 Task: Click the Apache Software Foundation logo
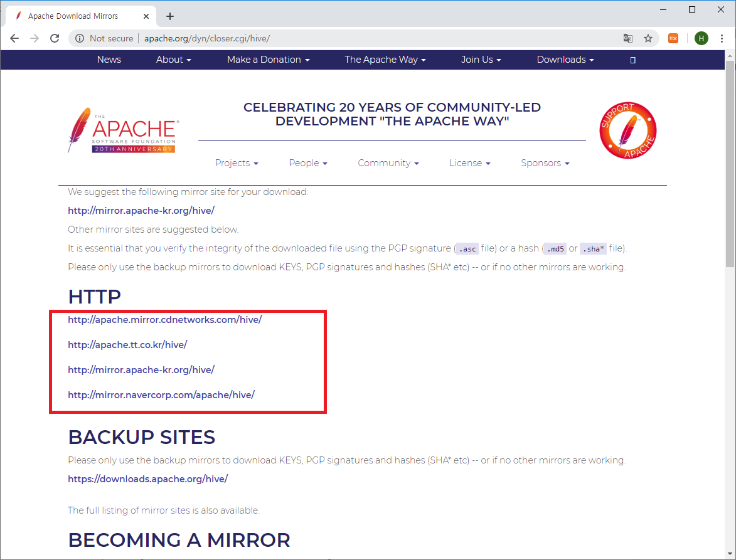coord(123,130)
